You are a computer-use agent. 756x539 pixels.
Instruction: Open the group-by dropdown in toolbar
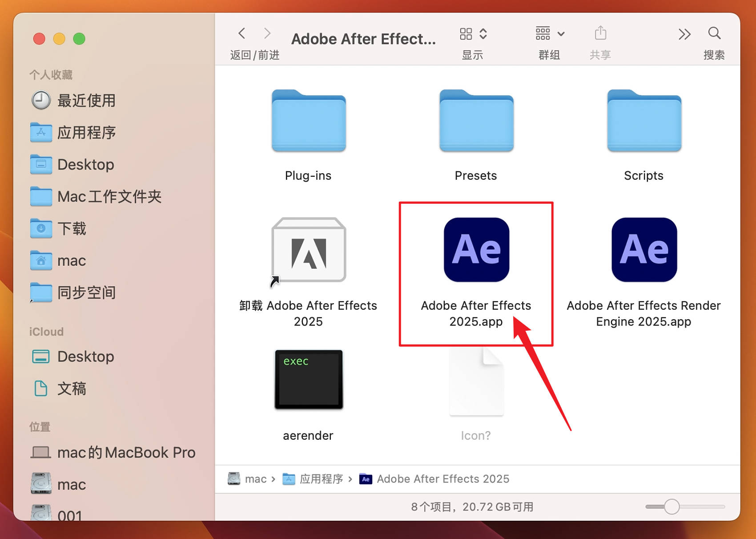click(x=550, y=34)
